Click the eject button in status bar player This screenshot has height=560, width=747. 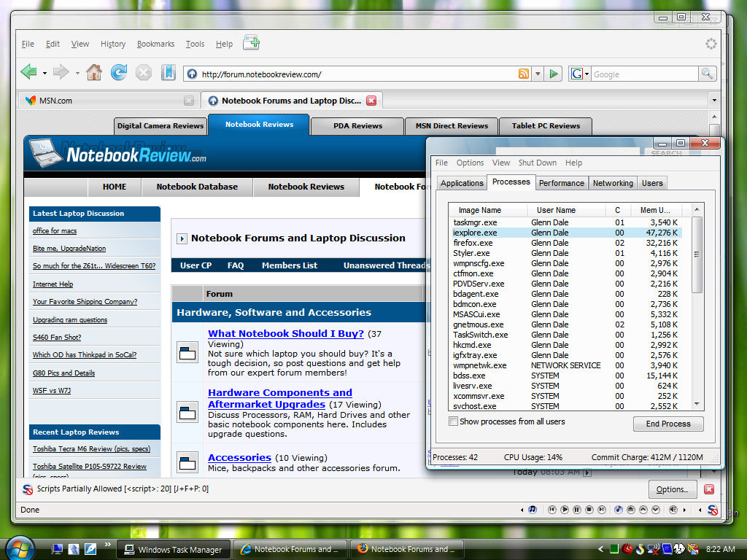coord(631,510)
